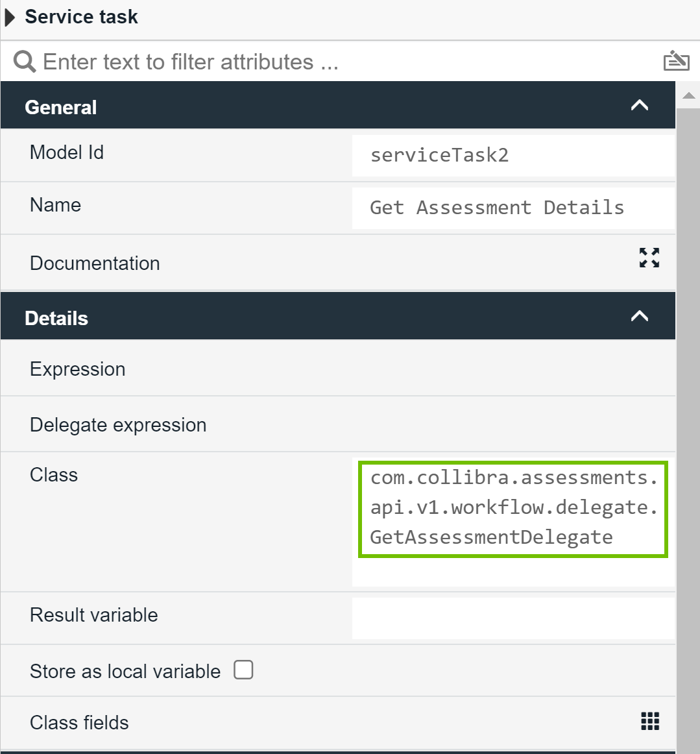The image size is (700, 754).
Task: Select the General section header
Action: tap(324, 106)
